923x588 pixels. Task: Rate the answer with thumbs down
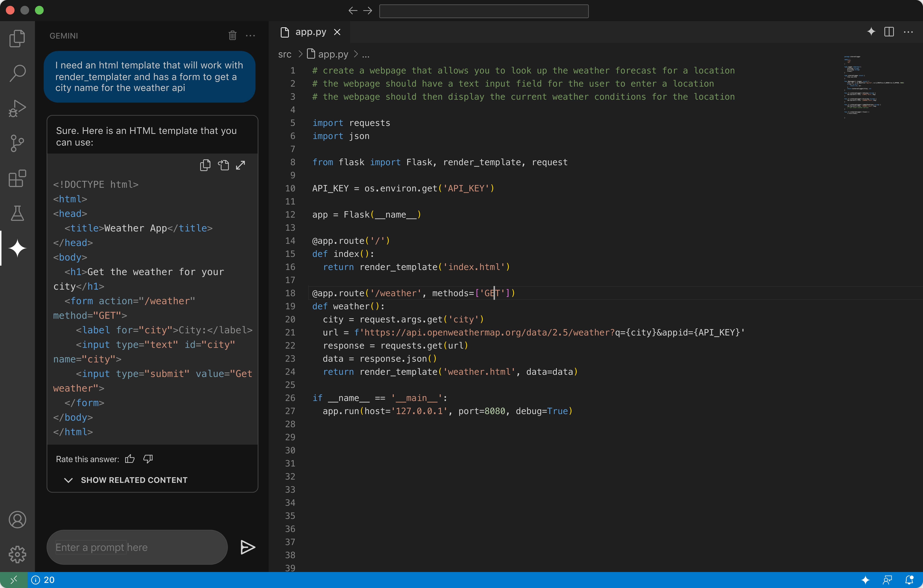pyautogui.click(x=148, y=459)
